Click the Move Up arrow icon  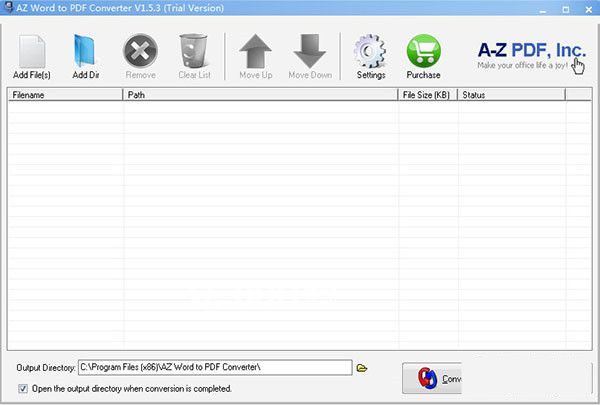256,51
